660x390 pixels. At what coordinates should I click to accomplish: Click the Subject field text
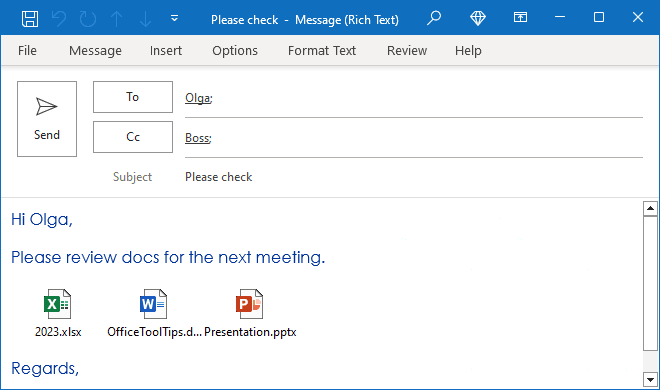click(218, 177)
